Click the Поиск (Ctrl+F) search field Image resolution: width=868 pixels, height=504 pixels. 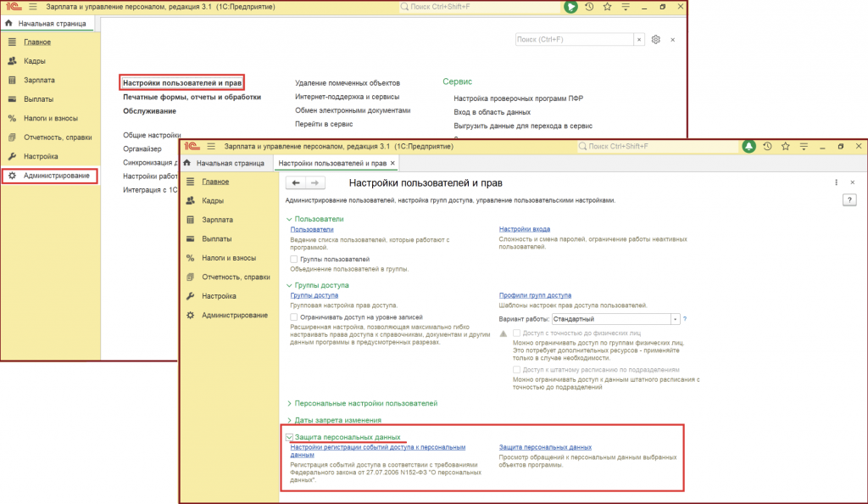pyautogui.click(x=575, y=40)
